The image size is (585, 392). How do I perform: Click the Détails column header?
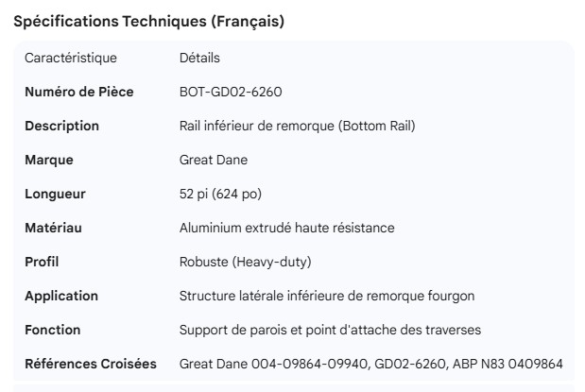coord(199,58)
